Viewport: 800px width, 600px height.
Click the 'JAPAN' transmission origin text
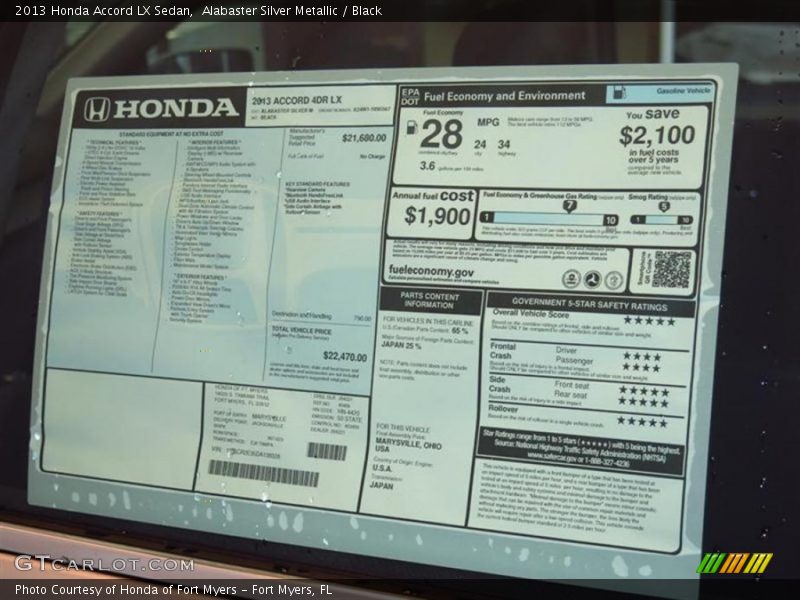click(381, 486)
